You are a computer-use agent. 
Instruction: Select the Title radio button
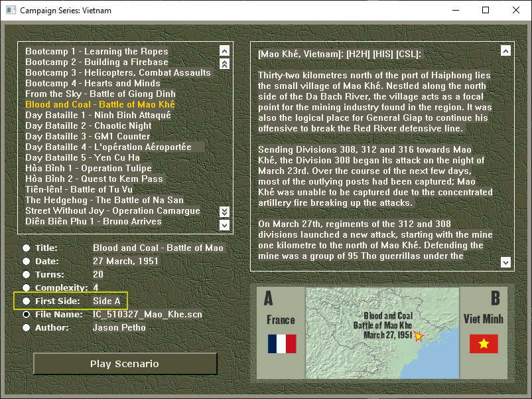tap(26, 248)
